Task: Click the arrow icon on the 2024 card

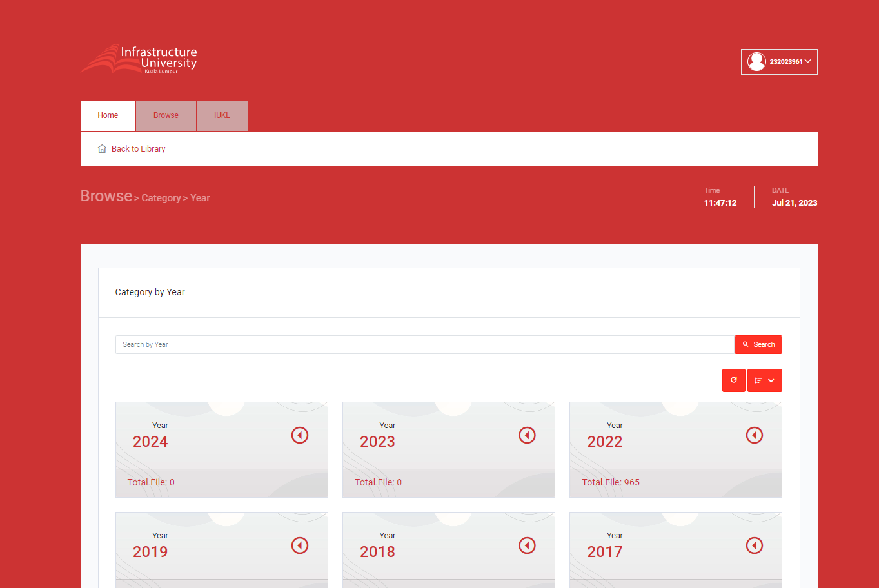Action: [x=300, y=435]
